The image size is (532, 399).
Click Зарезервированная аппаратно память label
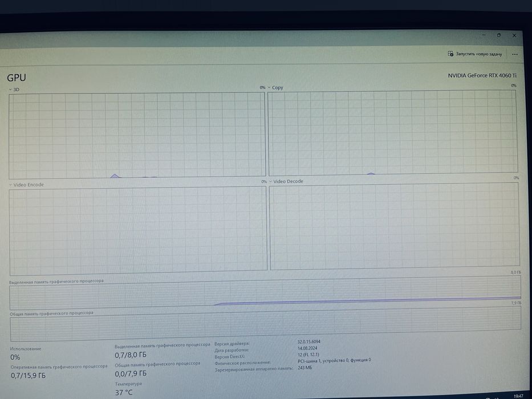(x=254, y=369)
